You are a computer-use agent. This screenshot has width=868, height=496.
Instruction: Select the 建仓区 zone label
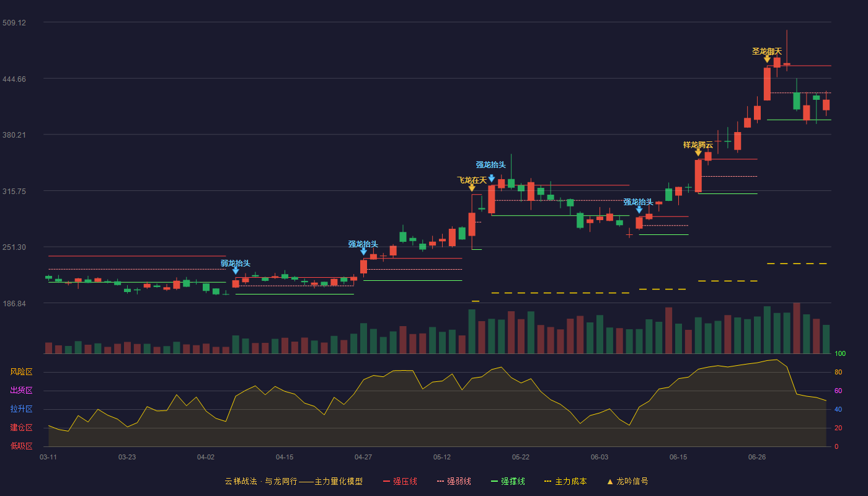pos(21,428)
